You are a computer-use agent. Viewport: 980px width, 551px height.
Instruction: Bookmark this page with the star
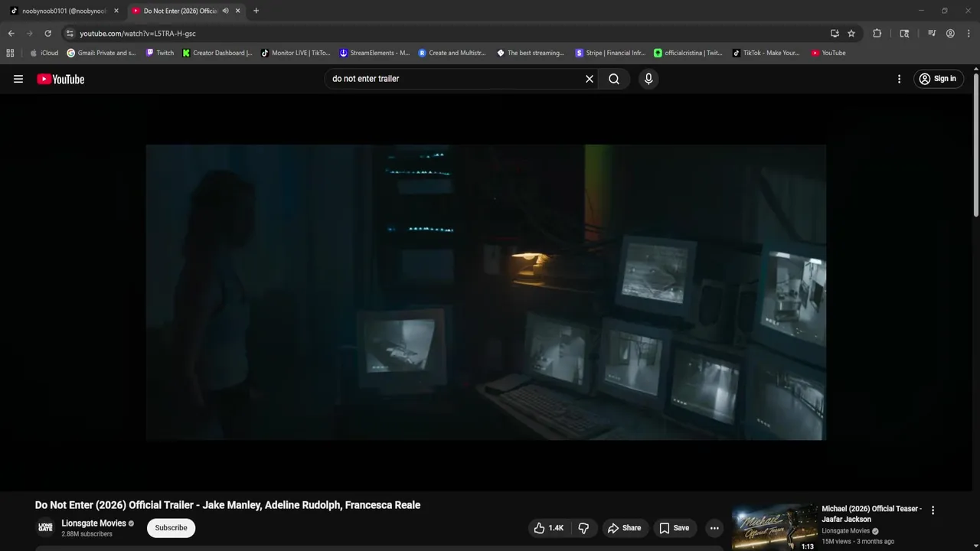[851, 34]
